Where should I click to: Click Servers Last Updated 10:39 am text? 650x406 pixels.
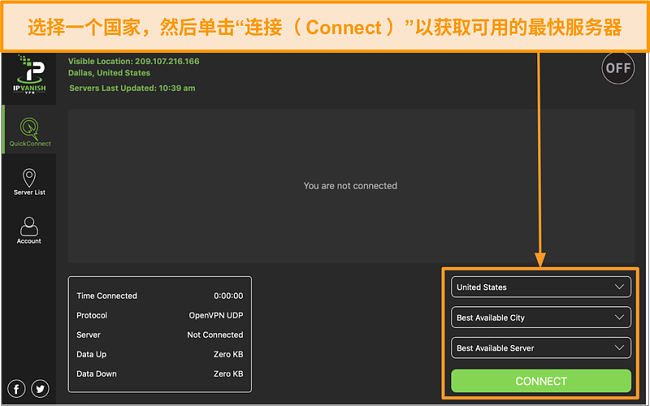click(132, 88)
